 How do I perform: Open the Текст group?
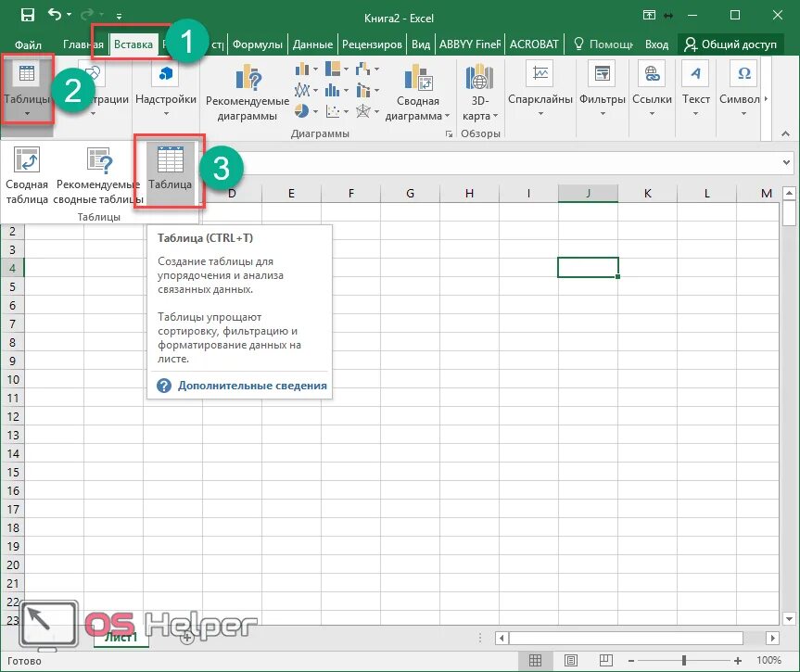pyautogui.click(x=696, y=89)
